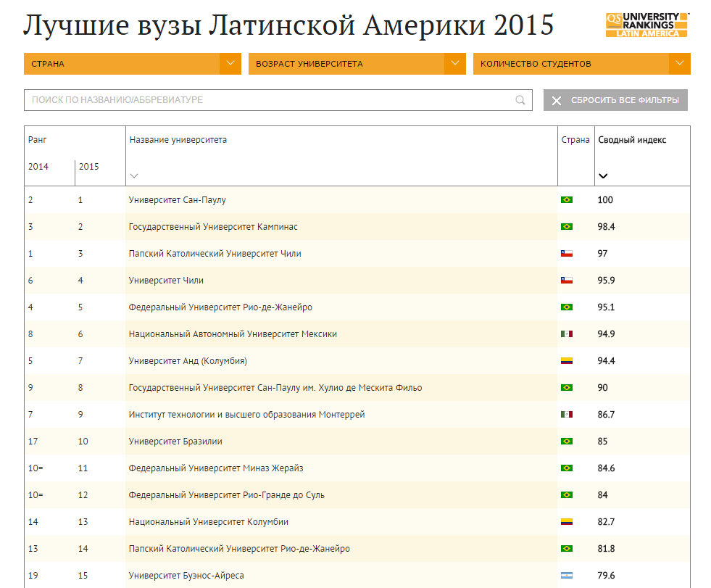Screen dimensions: 711x588
Task: Select Федеральный Университет Рио-Гранде до Суль name
Action: 227,494
